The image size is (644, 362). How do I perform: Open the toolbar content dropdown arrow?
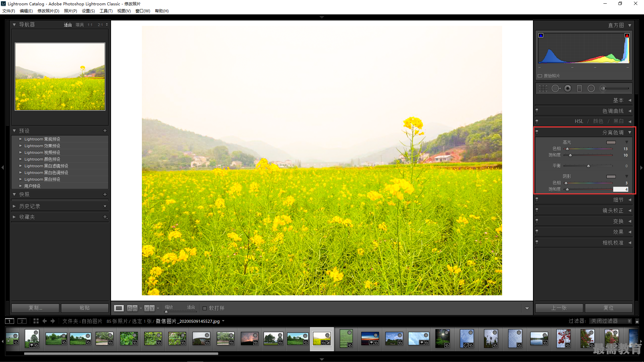coord(527,308)
